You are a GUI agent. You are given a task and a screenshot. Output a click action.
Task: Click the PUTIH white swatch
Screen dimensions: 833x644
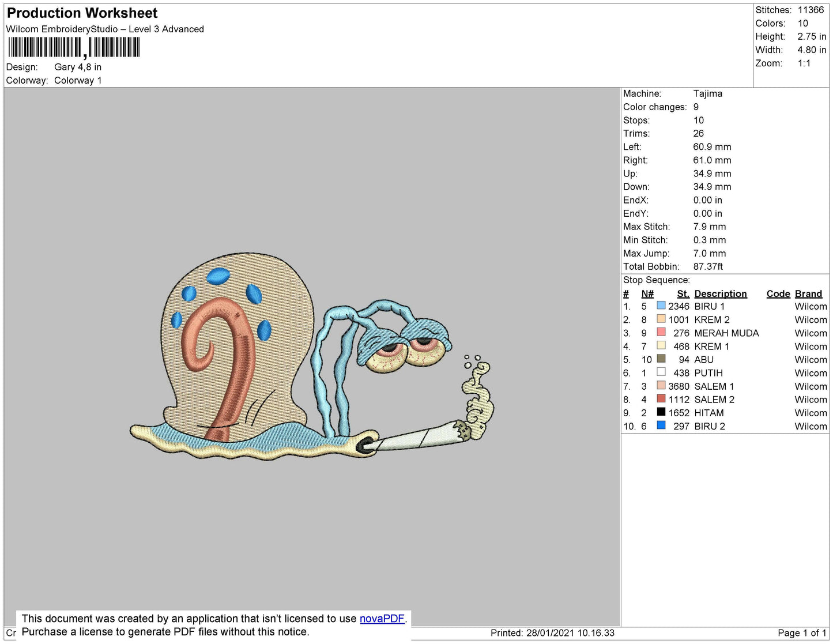click(x=661, y=372)
